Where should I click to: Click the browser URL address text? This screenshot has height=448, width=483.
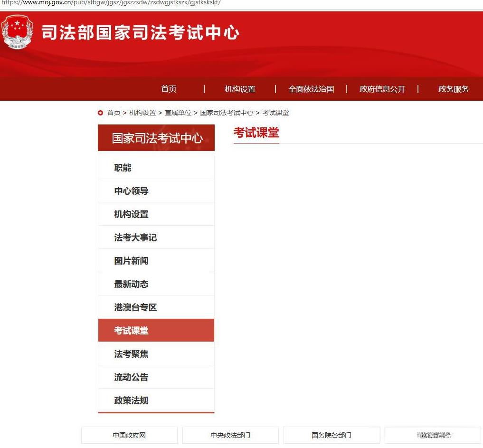point(111,3)
